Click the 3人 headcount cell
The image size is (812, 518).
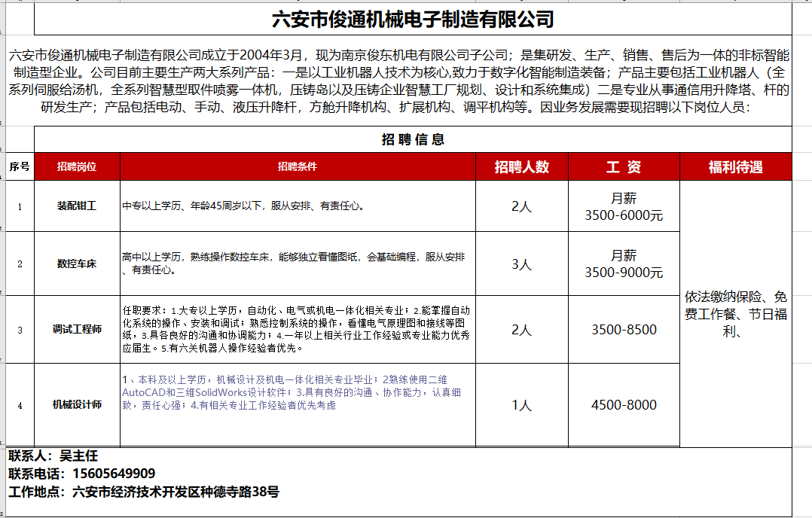tap(522, 264)
